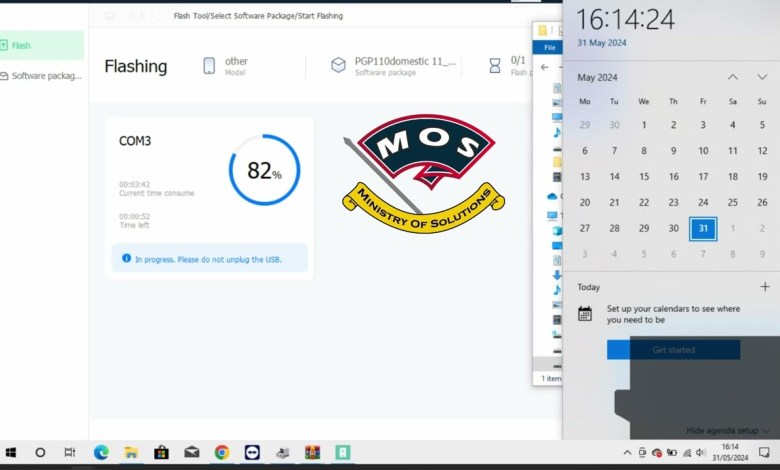Click the software package cube icon
Viewport: 780px width, 470px height.
[x=338, y=66]
